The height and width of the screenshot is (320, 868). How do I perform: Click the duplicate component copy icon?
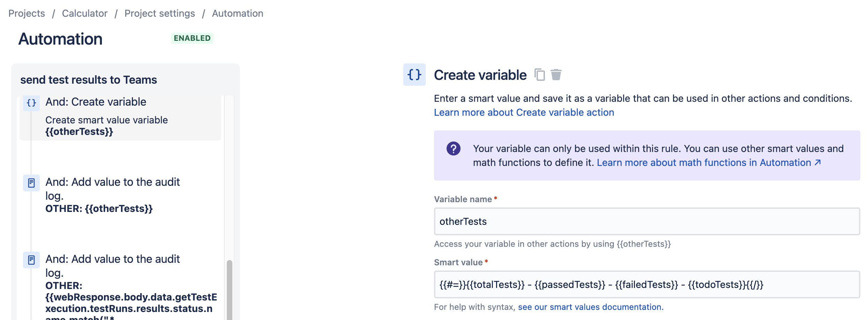coord(539,75)
